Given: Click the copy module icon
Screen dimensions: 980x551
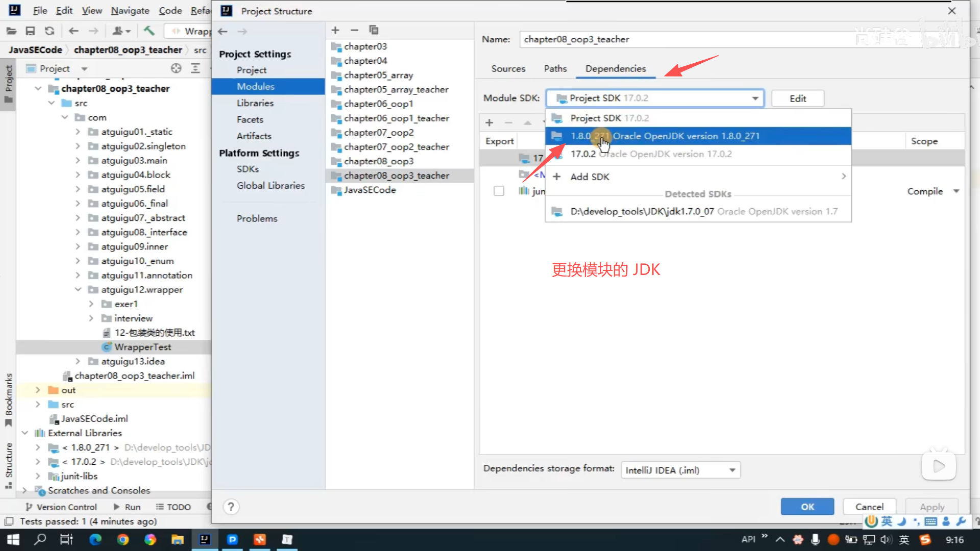Looking at the screenshot, I should 374,30.
